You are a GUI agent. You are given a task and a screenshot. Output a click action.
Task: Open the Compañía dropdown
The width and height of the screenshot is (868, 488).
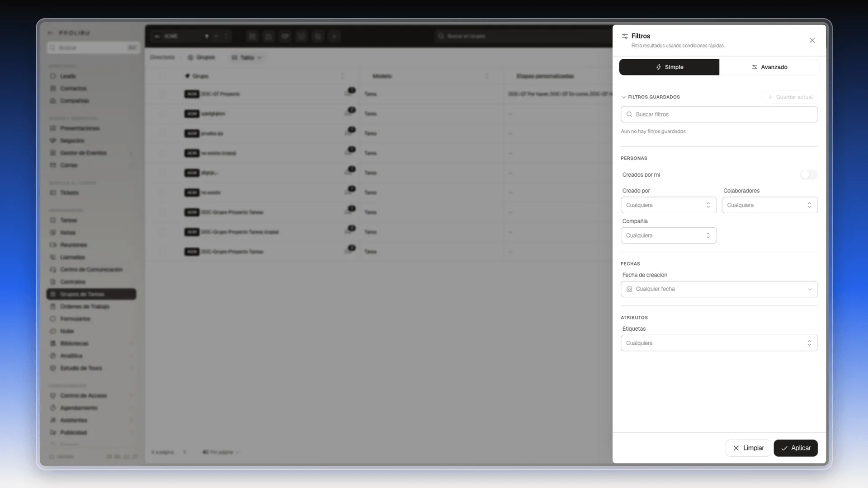point(669,235)
